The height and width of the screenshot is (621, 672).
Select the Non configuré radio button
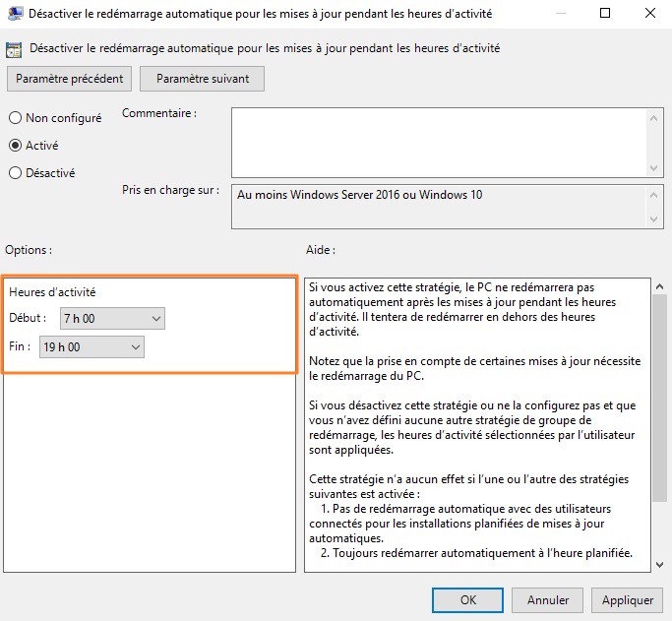tap(16, 118)
